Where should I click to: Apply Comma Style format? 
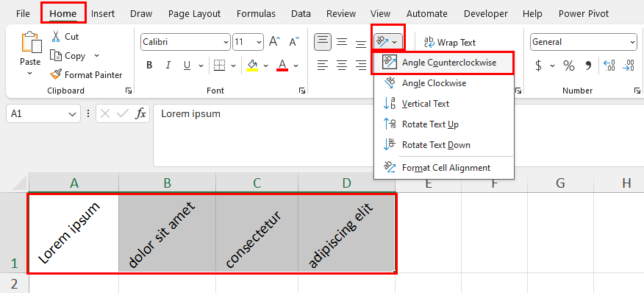pos(589,65)
